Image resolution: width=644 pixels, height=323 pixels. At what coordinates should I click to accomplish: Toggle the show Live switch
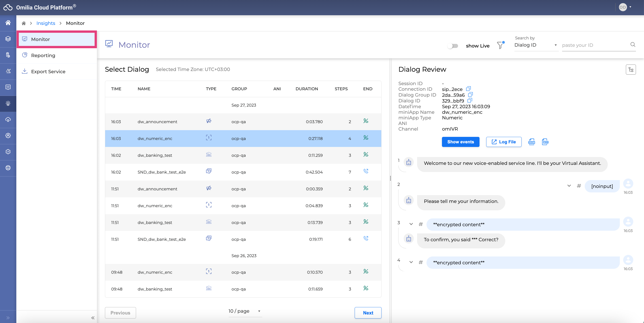[453, 46]
